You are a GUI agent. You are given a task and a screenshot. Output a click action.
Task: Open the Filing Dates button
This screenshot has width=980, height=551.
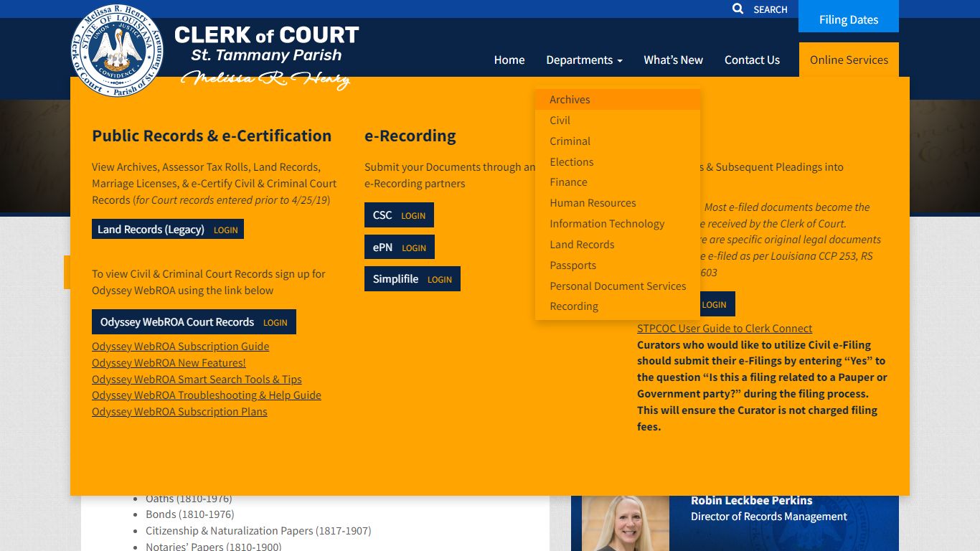pos(849,19)
